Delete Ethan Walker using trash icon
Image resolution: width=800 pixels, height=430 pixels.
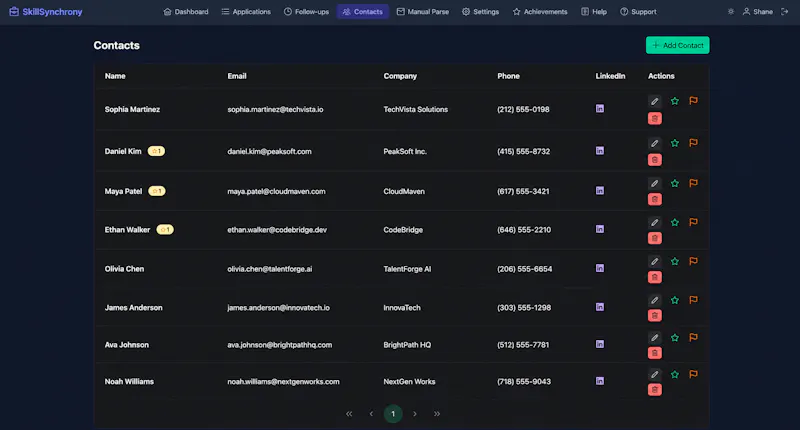click(655, 238)
